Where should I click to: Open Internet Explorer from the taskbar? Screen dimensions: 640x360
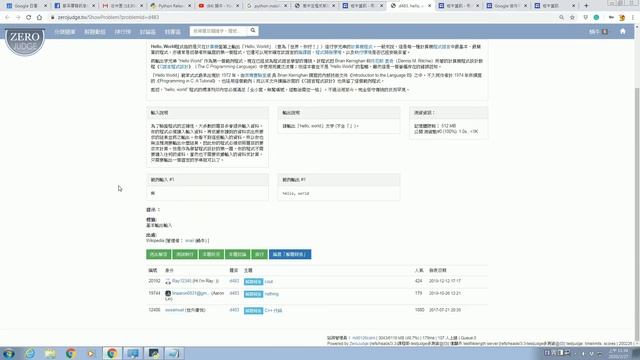(30, 353)
